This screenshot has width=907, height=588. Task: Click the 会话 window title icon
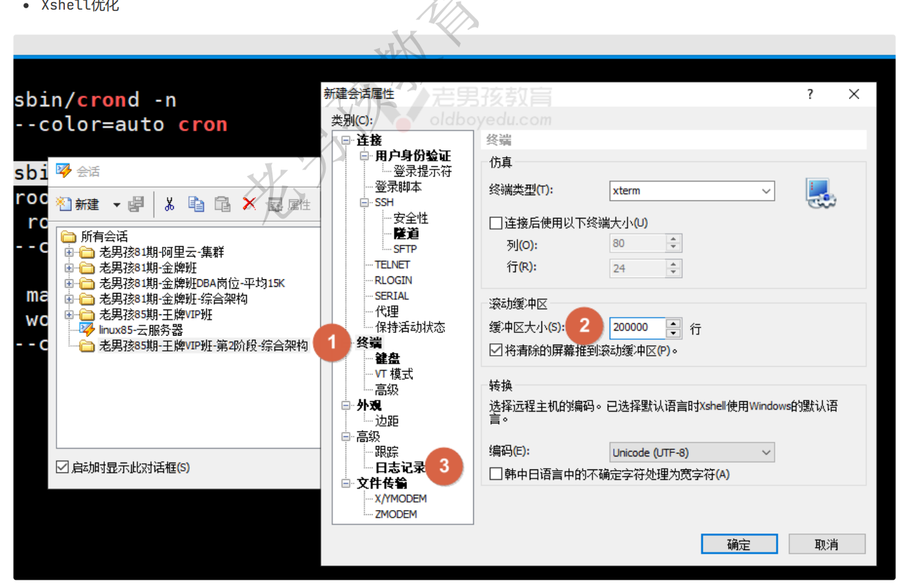click(63, 170)
